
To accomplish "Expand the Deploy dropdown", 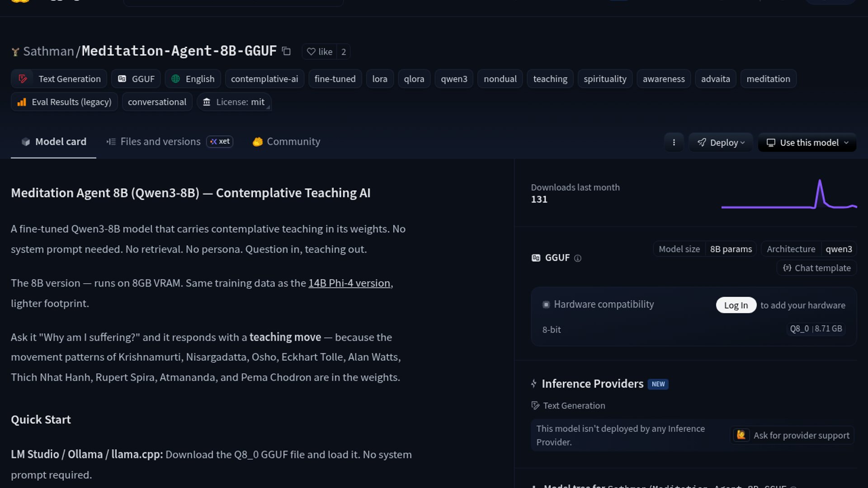I will 721,142.
